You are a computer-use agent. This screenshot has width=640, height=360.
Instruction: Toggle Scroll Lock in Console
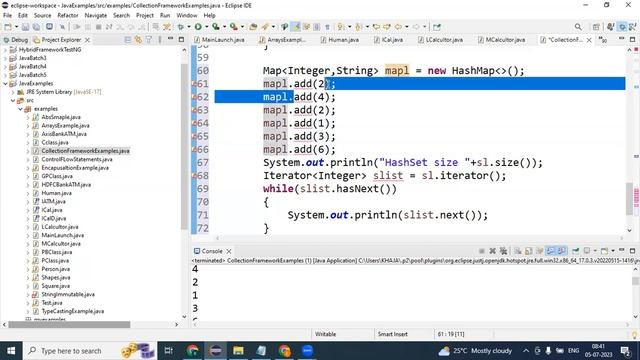[x=529, y=251]
